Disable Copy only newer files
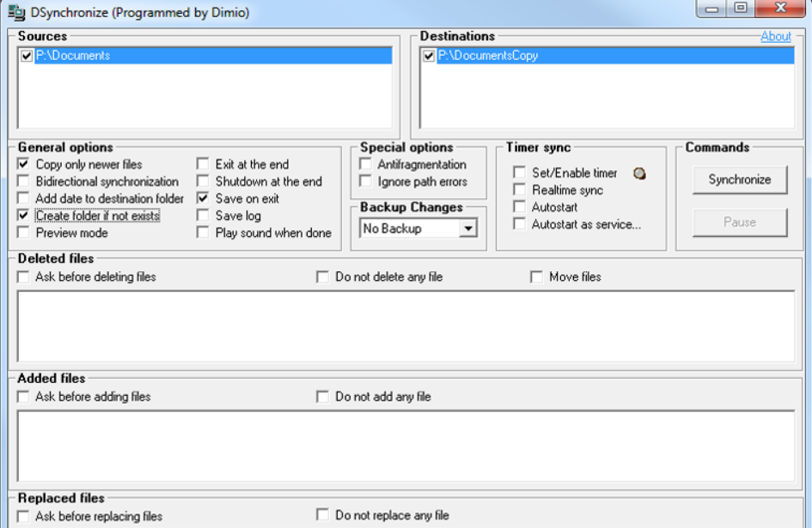812x528 pixels. pos(22,165)
